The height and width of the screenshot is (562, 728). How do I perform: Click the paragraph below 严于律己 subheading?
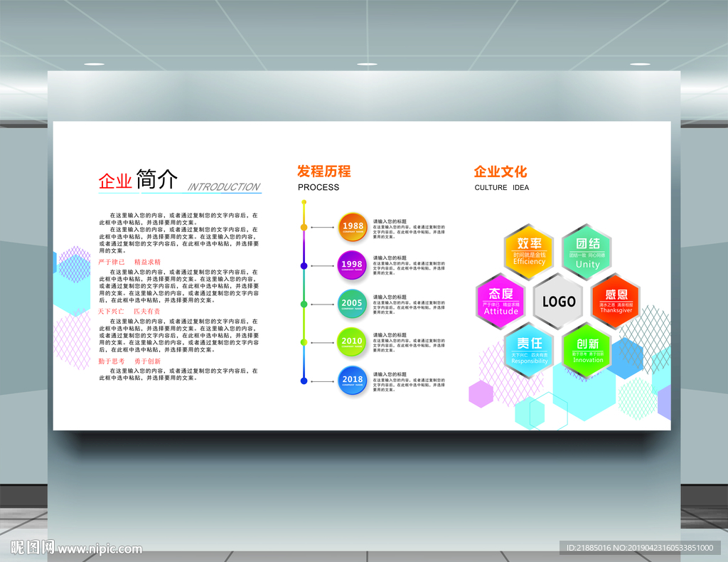click(x=178, y=286)
